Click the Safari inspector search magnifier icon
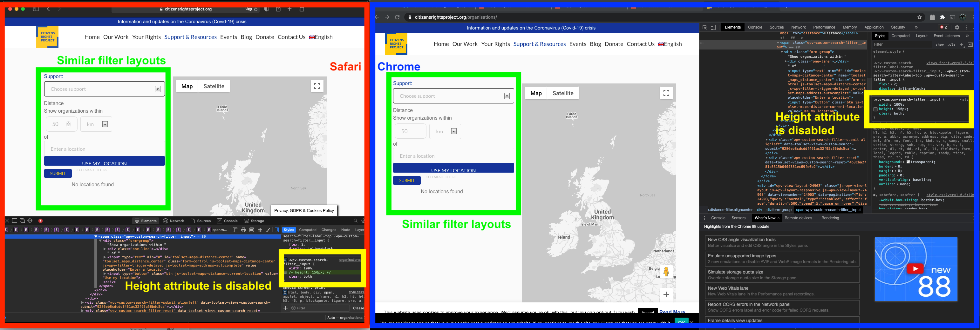Screen dimensions: 980x330 (x=355, y=221)
